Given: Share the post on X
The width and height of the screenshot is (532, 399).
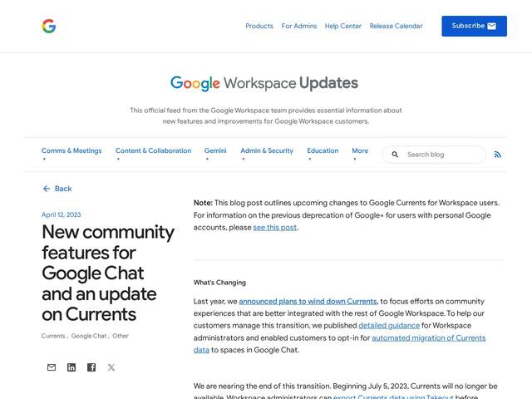Looking at the screenshot, I should coord(111,367).
